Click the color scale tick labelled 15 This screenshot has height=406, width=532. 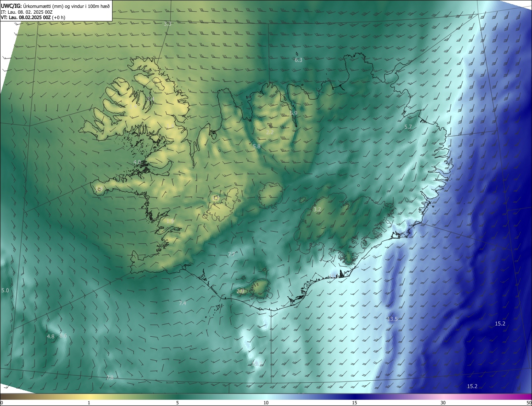pos(355,403)
